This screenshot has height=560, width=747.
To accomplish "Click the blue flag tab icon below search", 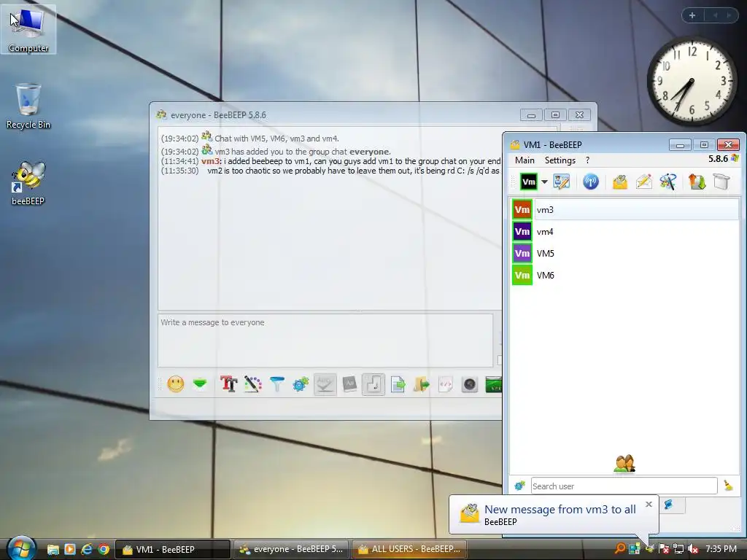I will (x=669, y=505).
